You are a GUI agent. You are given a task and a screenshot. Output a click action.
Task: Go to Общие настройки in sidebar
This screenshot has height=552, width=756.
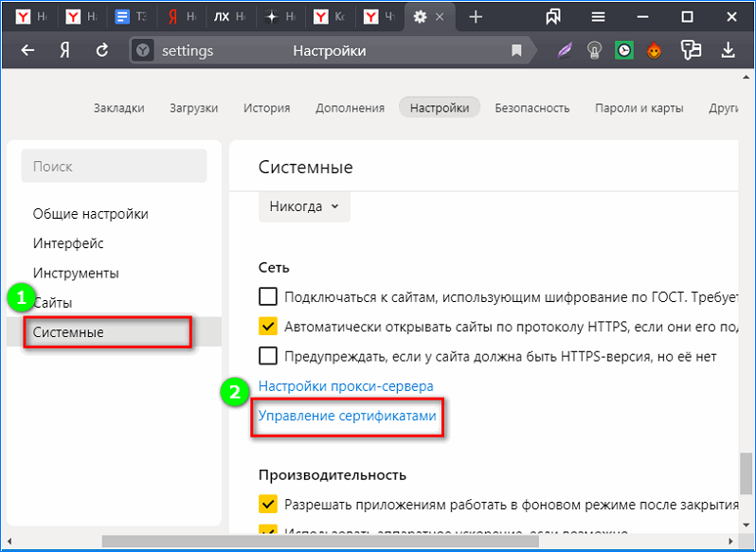coord(90,214)
